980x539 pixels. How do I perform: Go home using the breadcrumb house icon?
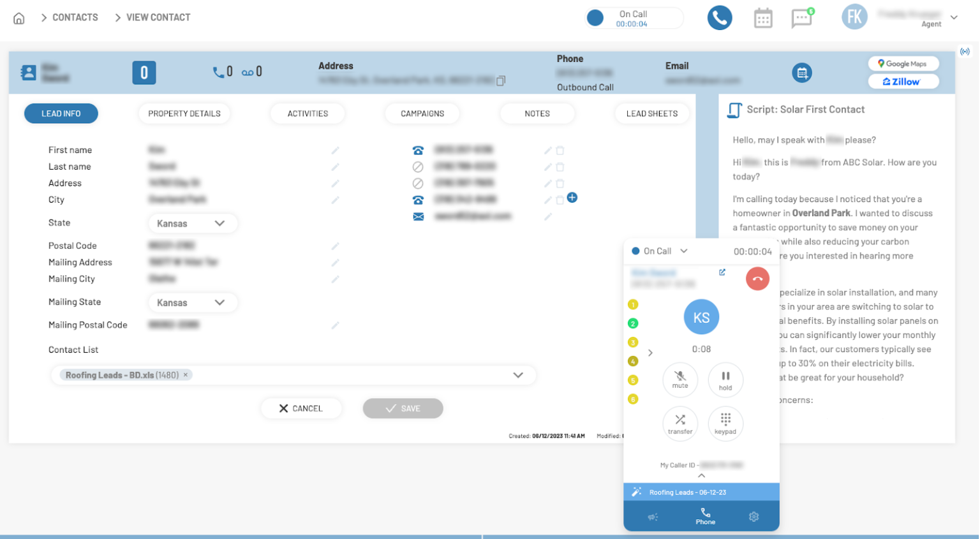tap(19, 17)
